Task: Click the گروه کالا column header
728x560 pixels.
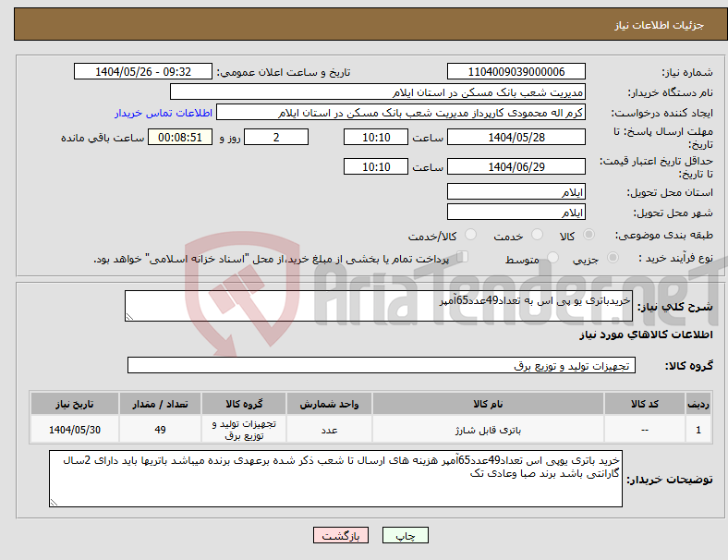Action: (244, 404)
